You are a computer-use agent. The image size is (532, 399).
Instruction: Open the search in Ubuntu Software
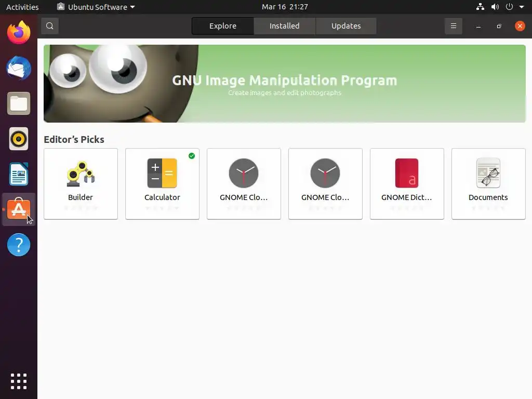point(50,26)
